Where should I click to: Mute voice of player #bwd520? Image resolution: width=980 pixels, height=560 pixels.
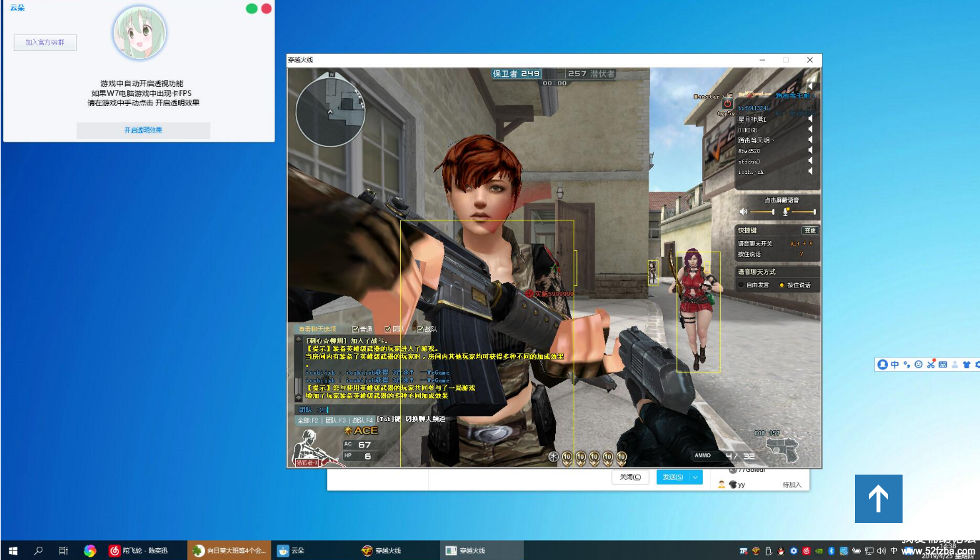tap(811, 150)
